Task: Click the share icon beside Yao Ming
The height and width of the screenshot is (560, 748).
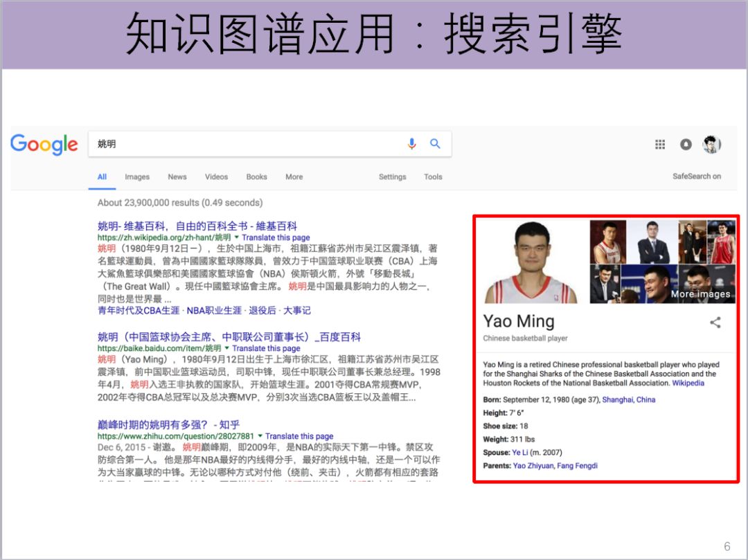Action: (x=715, y=323)
